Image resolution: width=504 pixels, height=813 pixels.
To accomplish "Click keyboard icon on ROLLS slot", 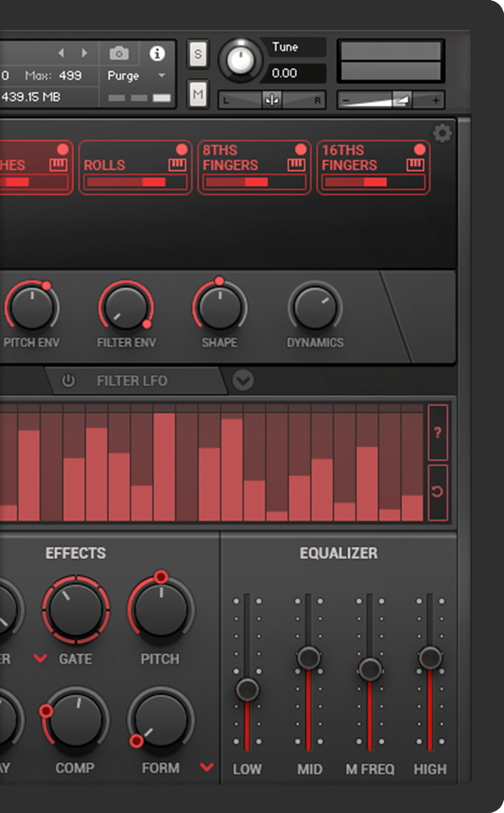I will coord(177,165).
